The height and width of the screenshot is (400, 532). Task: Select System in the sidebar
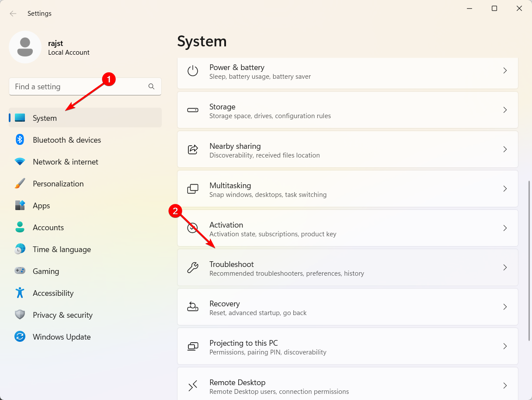click(x=85, y=118)
